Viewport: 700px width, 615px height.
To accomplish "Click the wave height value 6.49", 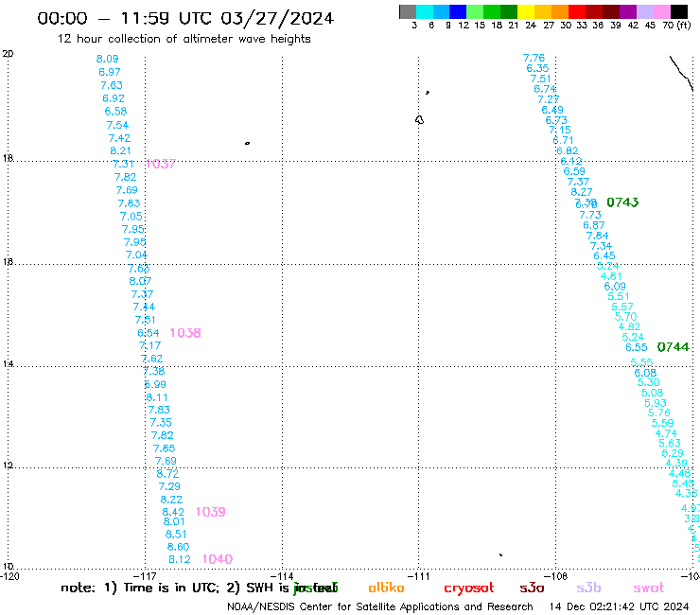I will click(x=552, y=110).
